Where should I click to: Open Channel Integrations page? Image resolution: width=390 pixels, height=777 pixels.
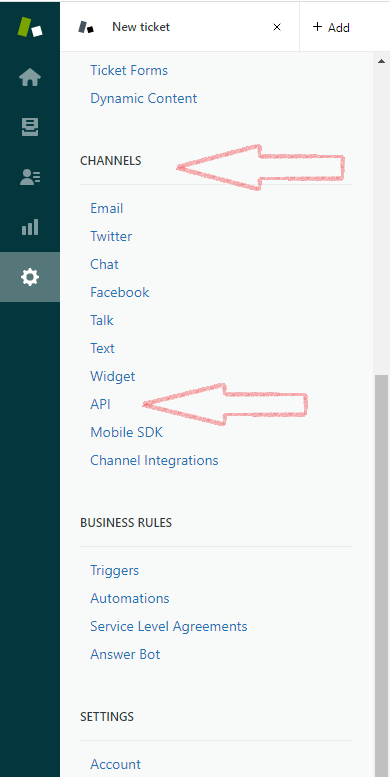154,460
